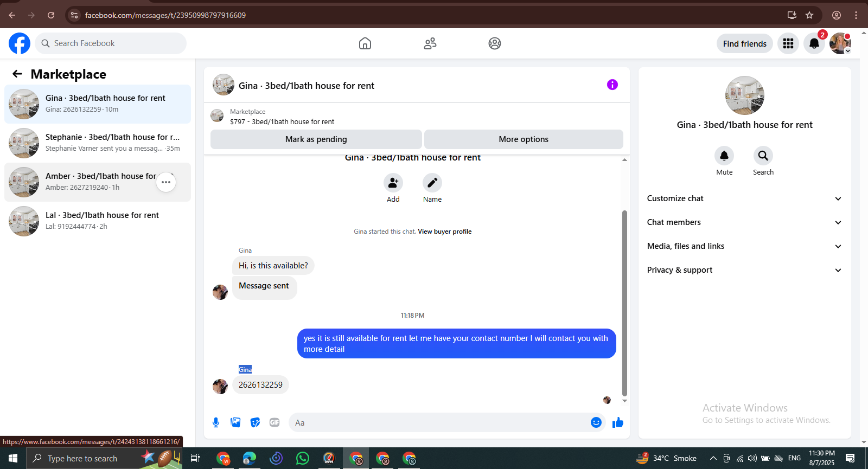
Task: Click the Mark as pending button
Action: pos(316,139)
